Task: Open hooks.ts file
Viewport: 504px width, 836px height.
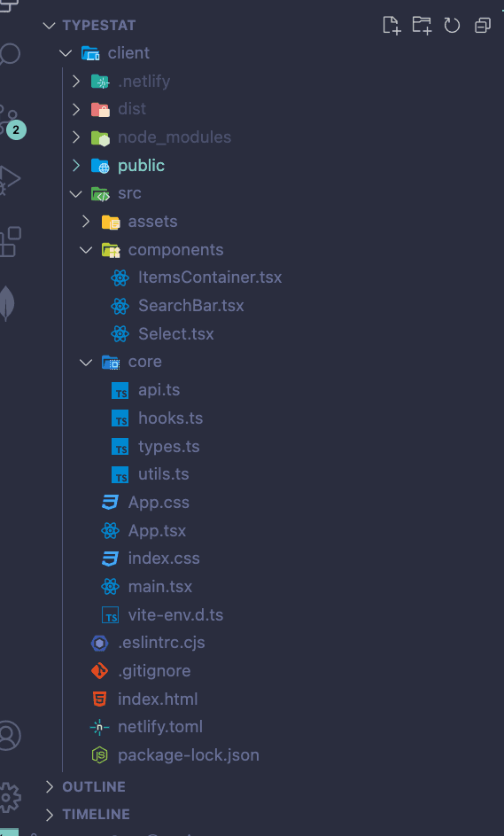Action: 170,418
